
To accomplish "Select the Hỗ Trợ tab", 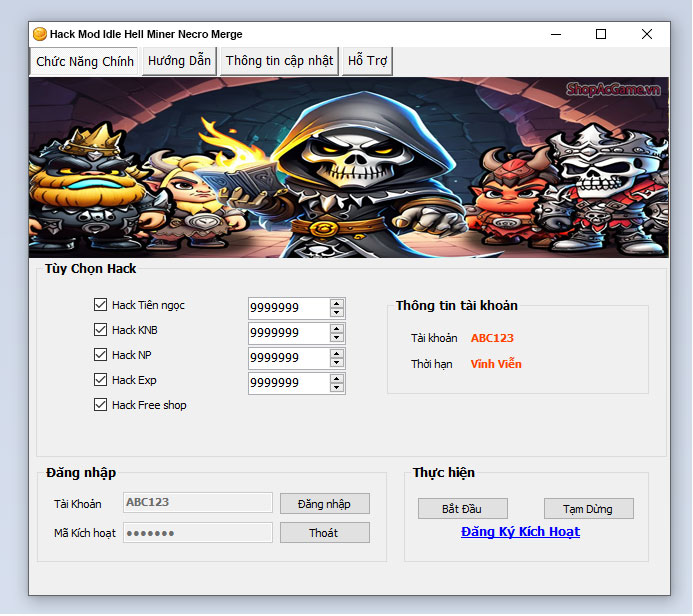I will pyautogui.click(x=367, y=61).
